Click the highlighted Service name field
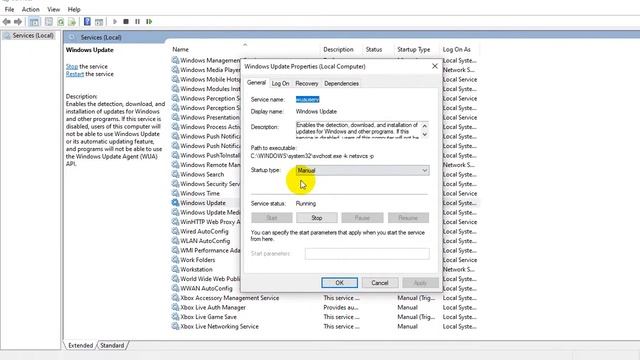The width and height of the screenshot is (640, 360). click(x=307, y=99)
